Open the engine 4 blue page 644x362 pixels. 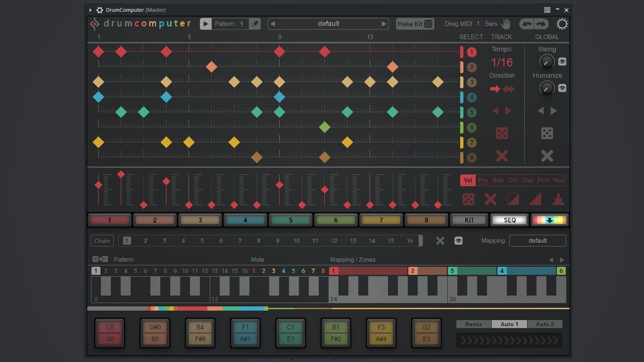tap(245, 220)
